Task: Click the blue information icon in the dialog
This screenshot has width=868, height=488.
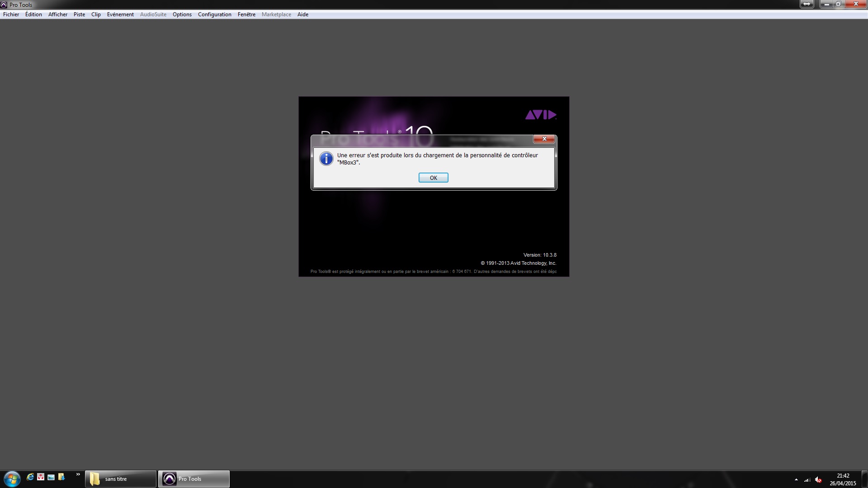Action: coord(326,159)
